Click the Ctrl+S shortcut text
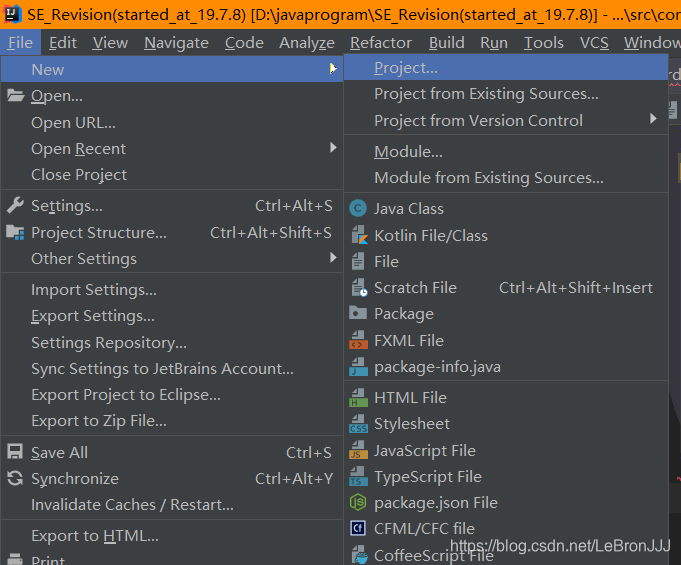 309,453
